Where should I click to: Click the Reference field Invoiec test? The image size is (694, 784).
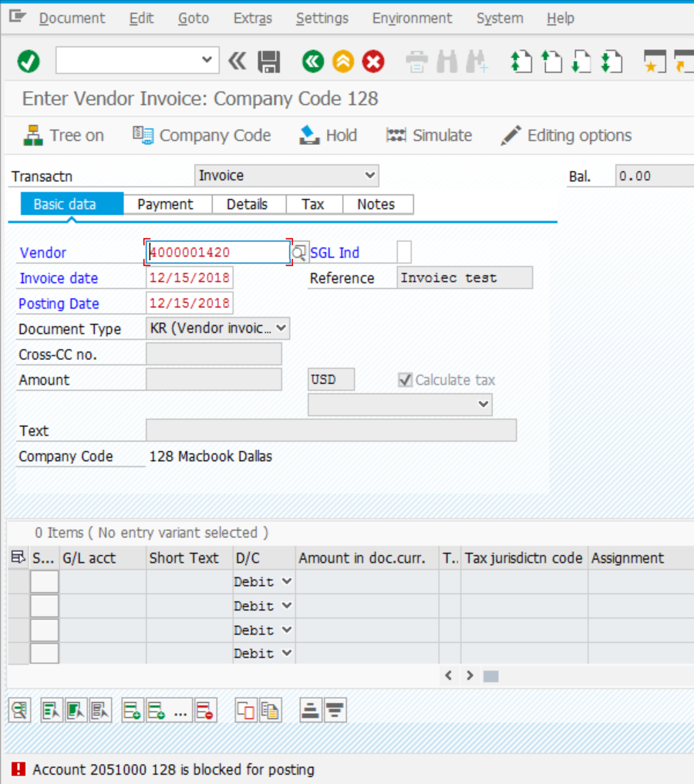464,278
